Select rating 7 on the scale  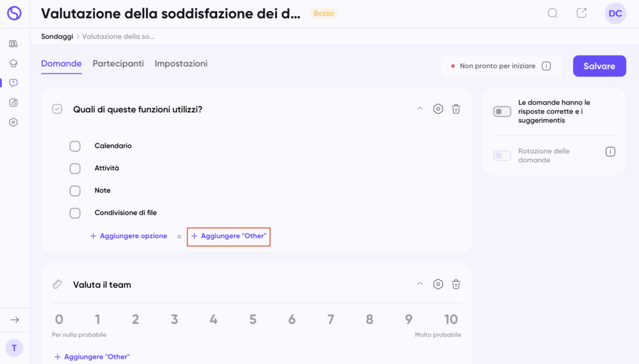(331, 320)
